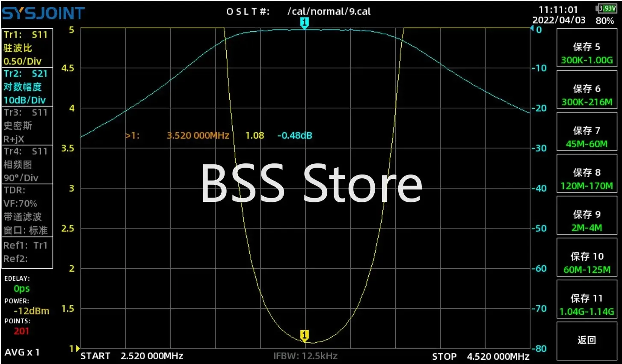Click the Ref2: entry

(15, 259)
